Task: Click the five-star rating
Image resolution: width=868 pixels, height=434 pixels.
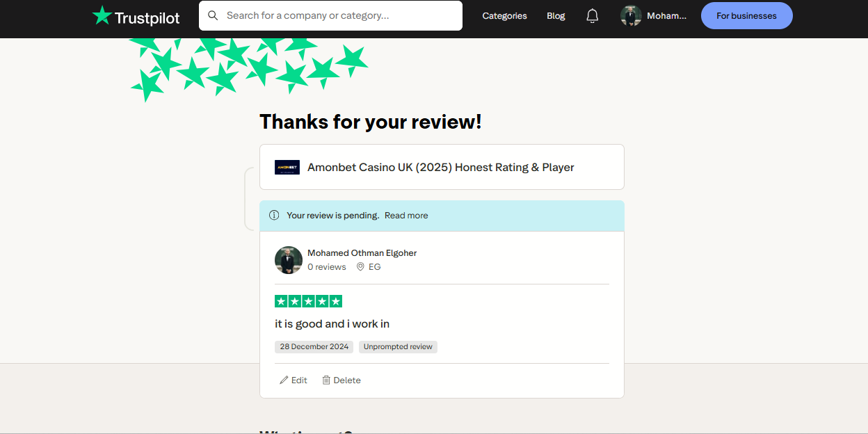Action: click(x=308, y=301)
